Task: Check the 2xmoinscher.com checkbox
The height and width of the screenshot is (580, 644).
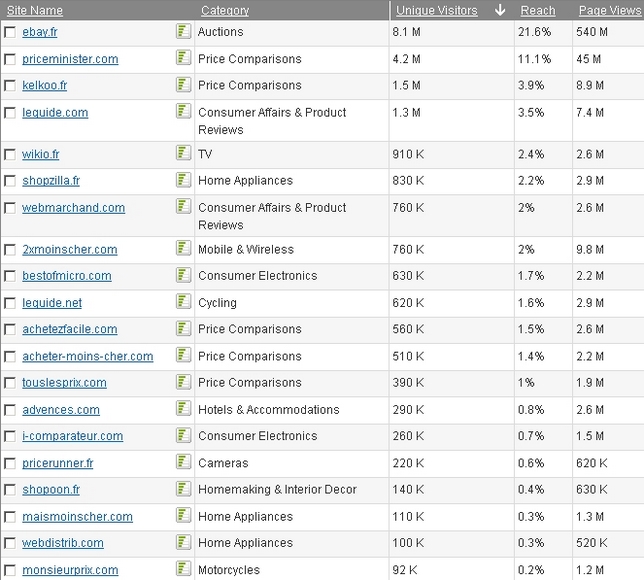Action: coord(10,250)
